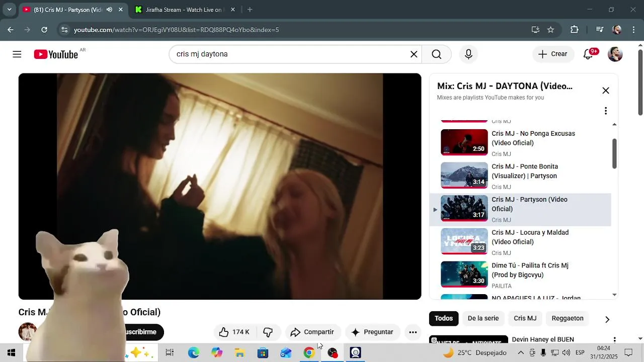Open Microsoft Store from the taskbar
Image resolution: width=644 pixels, height=362 pixels.
click(263, 352)
